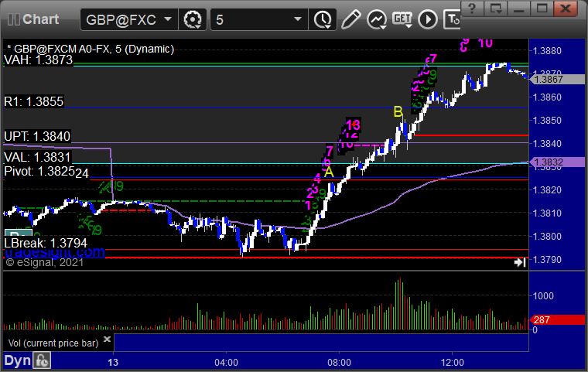Click the pop-out window icon beside help

click(x=495, y=8)
